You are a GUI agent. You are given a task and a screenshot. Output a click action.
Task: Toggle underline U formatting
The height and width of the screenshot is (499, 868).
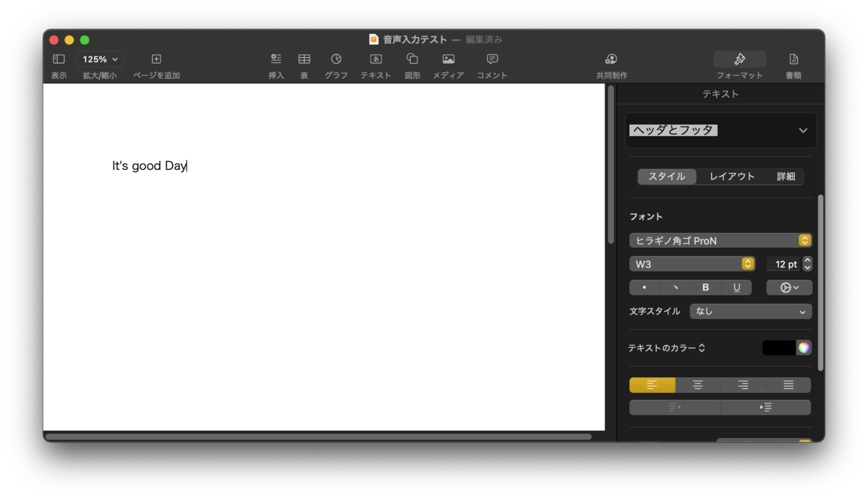coord(736,287)
